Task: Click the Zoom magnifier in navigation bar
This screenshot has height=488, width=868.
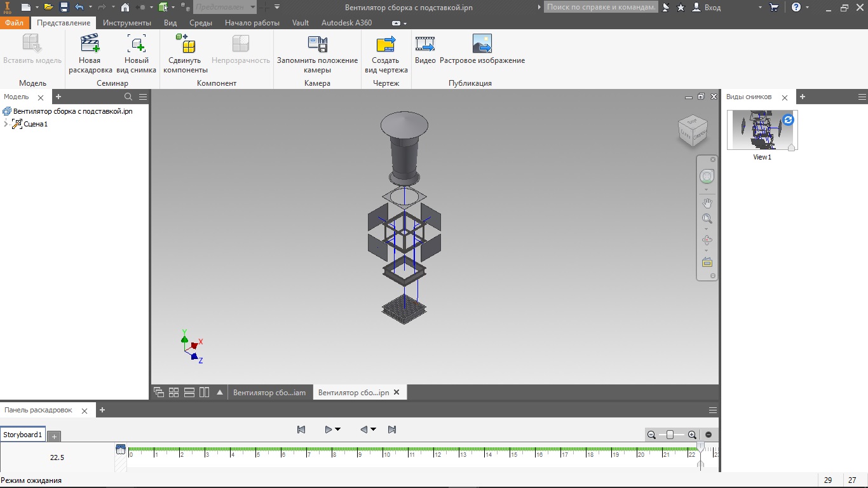Action: pyautogui.click(x=707, y=219)
